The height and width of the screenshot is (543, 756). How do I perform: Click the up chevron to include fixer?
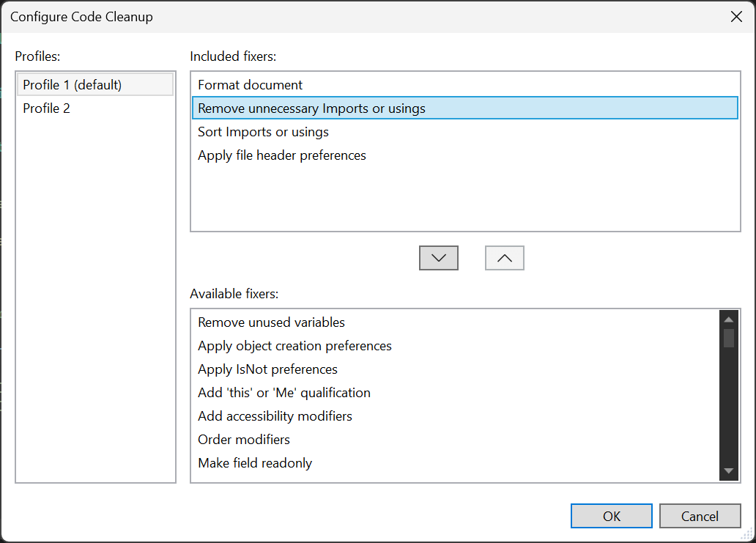click(x=504, y=258)
